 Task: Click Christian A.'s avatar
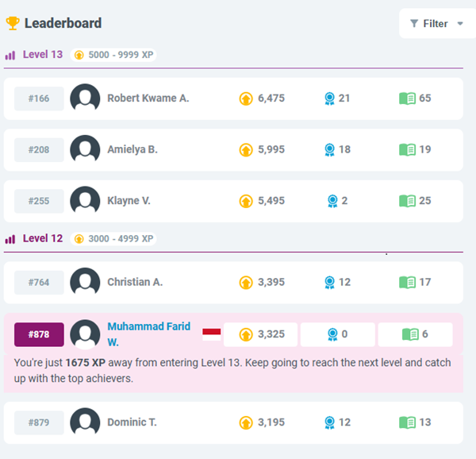click(x=85, y=283)
